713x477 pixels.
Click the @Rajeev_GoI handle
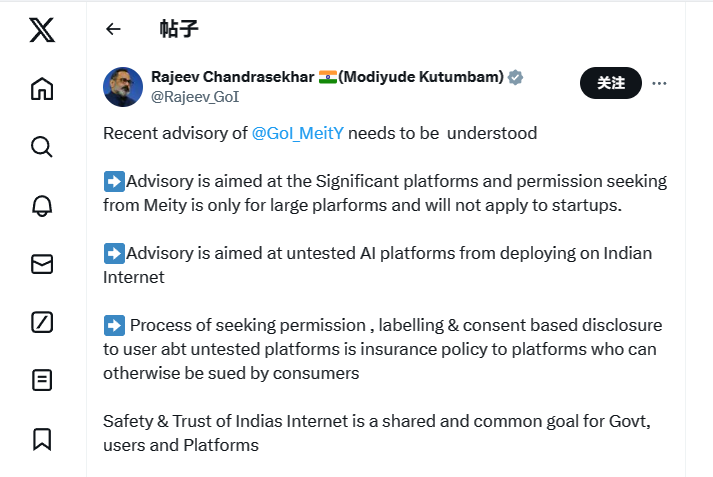click(194, 97)
